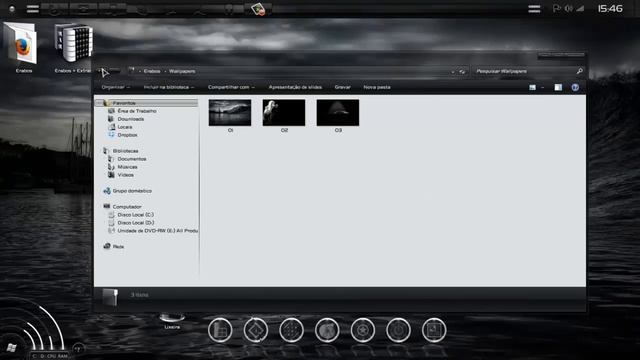Click the first dock circle with the grid icon
The height and width of the screenshot is (360, 640).
coord(220,330)
